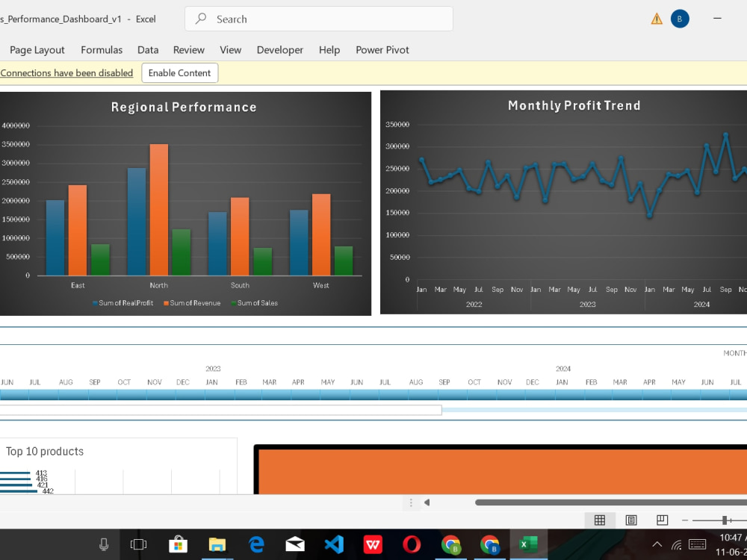Open the second Chrome profile icon in taskbar
The height and width of the screenshot is (560, 747).
tap(490, 544)
